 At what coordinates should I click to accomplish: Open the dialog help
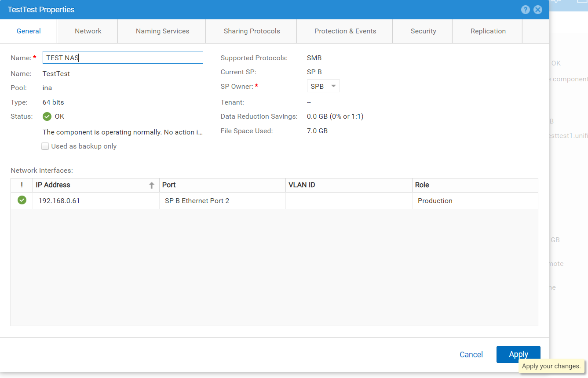pyautogui.click(x=526, y=9)
